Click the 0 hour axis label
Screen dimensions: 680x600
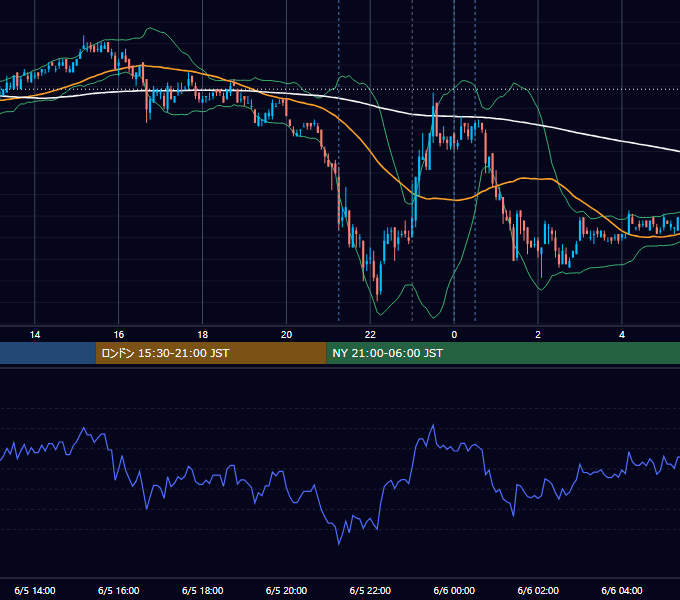click(454, 335)
